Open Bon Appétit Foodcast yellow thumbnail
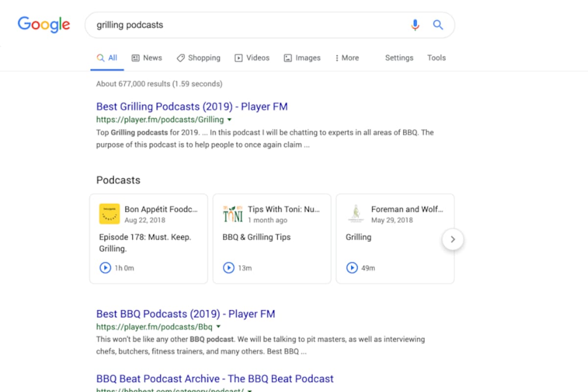Viewport: 588px width, 392px height. pyautogui.click(x=109, y=214)
